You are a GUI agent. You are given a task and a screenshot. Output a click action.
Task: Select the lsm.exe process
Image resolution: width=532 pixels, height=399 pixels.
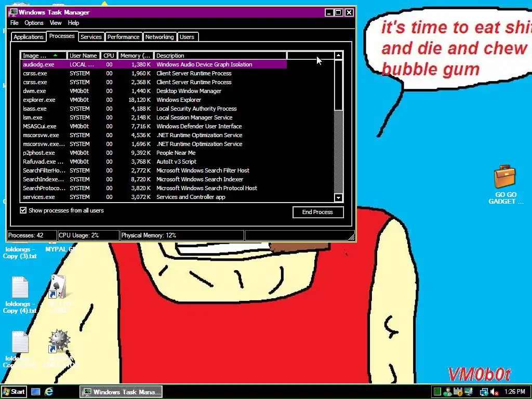click(154, 117)
